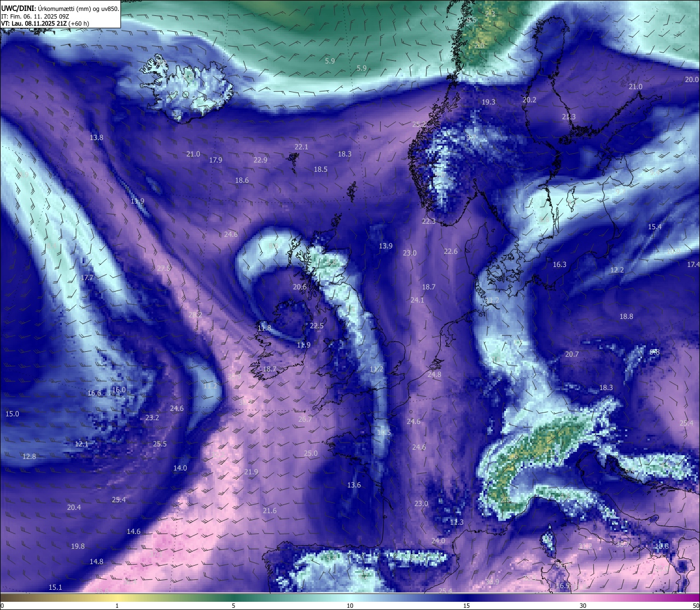Click the 19.8 value in the southwest Atlantic

[x=78, y=547]
